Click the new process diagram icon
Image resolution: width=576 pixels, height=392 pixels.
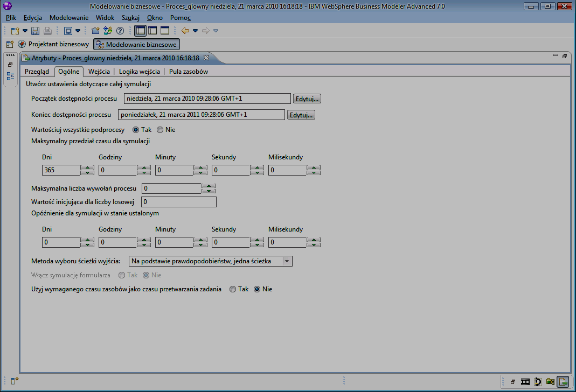click(108, 31)
